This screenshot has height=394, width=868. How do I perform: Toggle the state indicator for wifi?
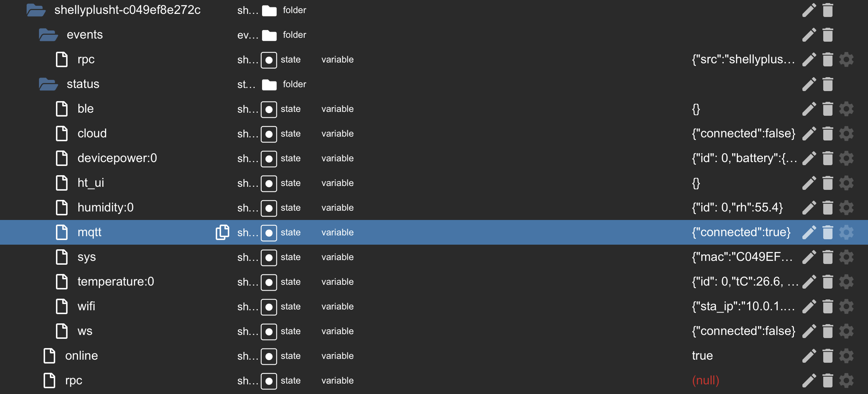pyautogui.click(x=269, y=306)
